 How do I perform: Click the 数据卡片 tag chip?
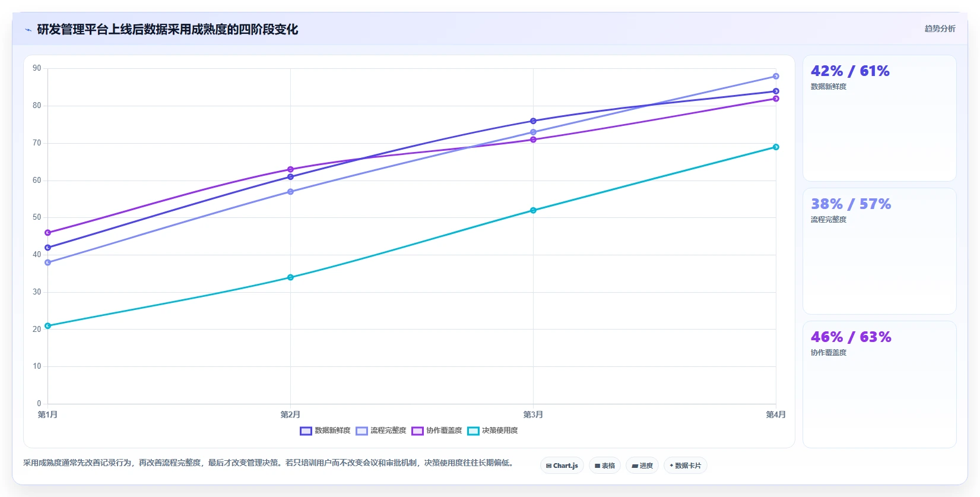coord(686,466)
